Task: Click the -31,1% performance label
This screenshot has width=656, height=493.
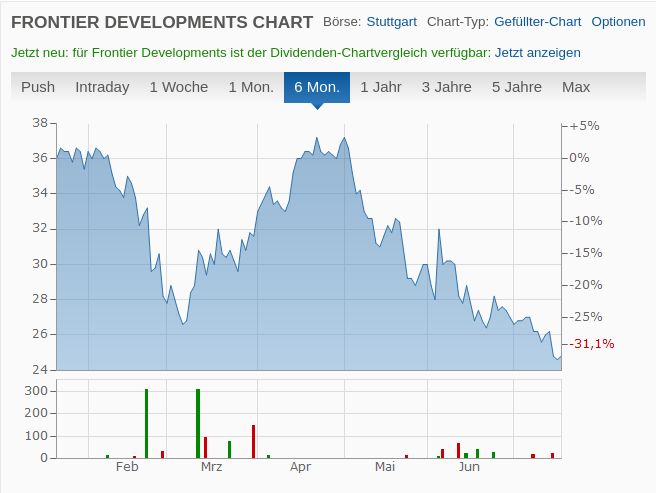Action: pos(594,344)
